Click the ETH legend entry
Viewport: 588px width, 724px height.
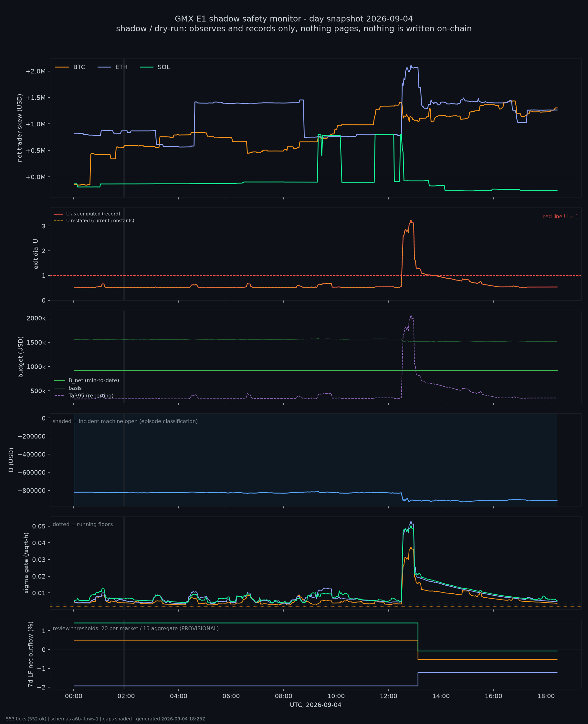112,67
